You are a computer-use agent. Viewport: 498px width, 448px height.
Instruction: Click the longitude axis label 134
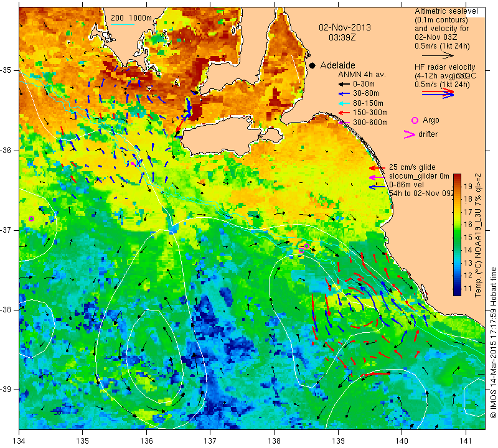click(x=19, y=441)
